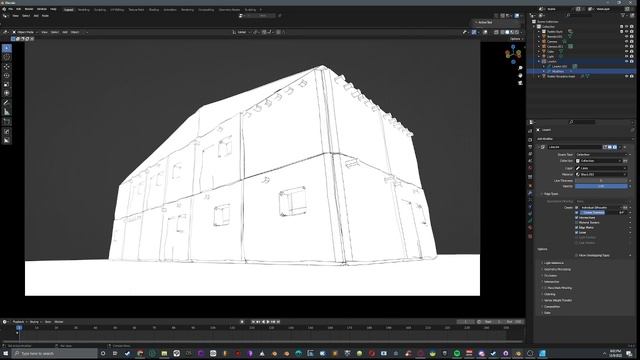The width and height of the screenshot is (640, 360).
Task: Open the timeline Keying menu
Action: (x=34, y=322)
